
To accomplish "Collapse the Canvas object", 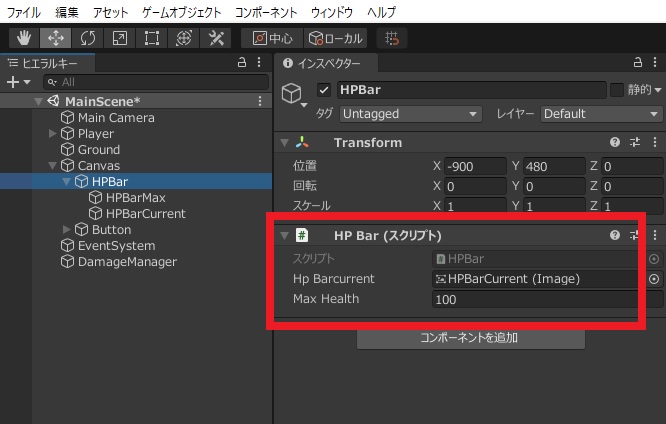I will [52, 166].
